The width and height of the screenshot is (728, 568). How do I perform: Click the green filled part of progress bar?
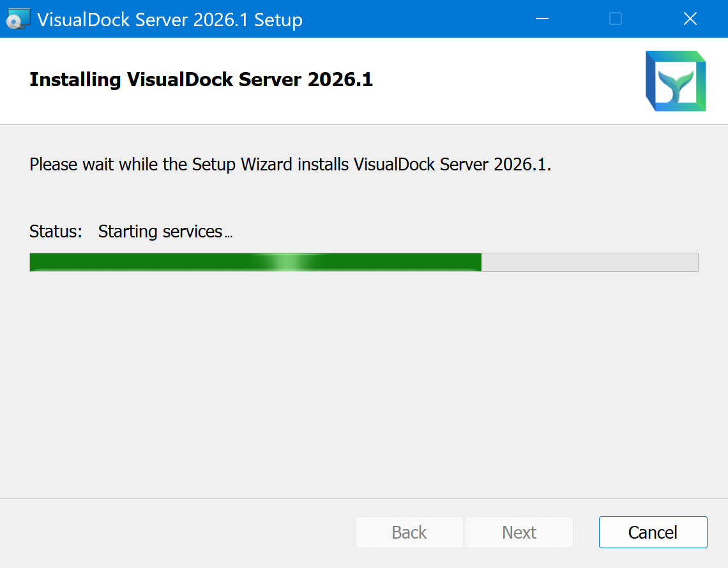[x=160, y=262]
